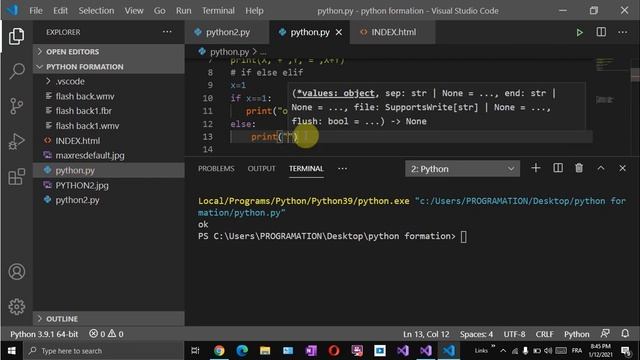The width and height of the screenshot is (640, 360).
Task: Open python2.py from the file tree
Action: point(109,200)
